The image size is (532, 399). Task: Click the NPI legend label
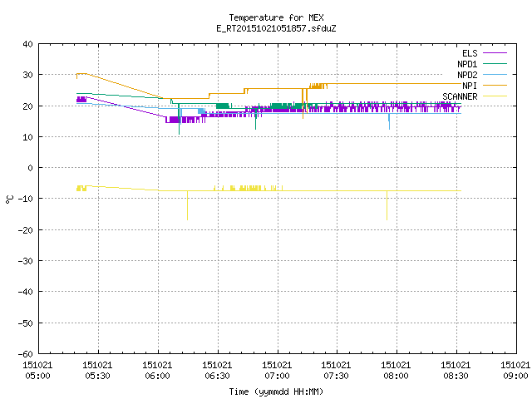[x=470, y=86]
